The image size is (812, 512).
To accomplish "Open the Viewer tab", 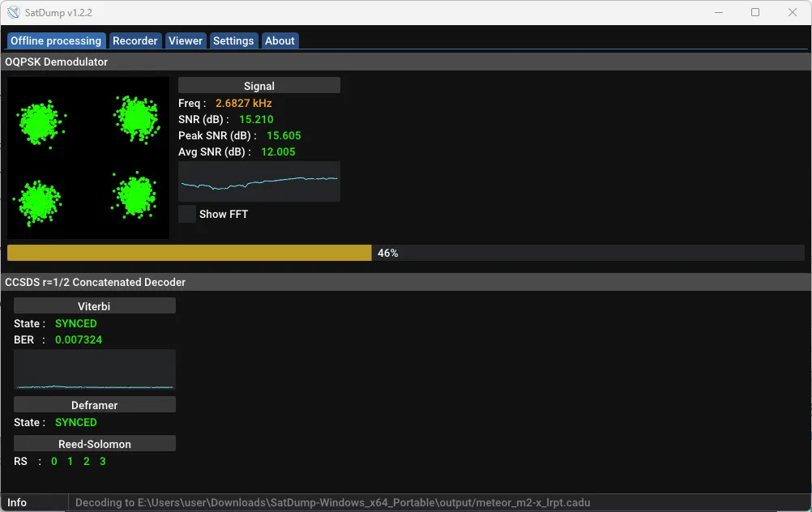I will [186, 41].
